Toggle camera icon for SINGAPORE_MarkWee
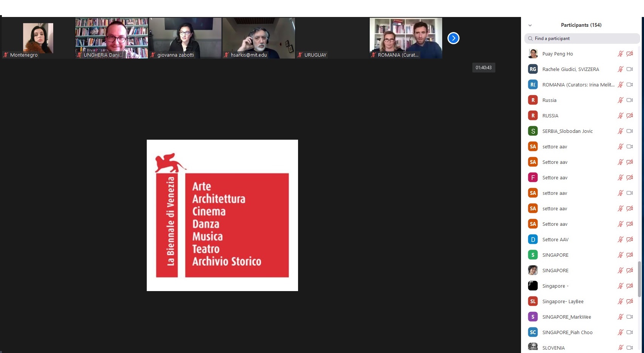This screenshot has height=353, width=644. [x=630, y=317]
